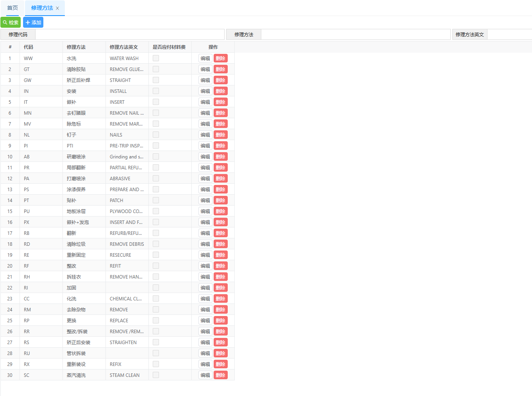This screenshot has height=396, width=532.
Task: Delete the GT 清除胶贴 row
Action: [220, 69]
